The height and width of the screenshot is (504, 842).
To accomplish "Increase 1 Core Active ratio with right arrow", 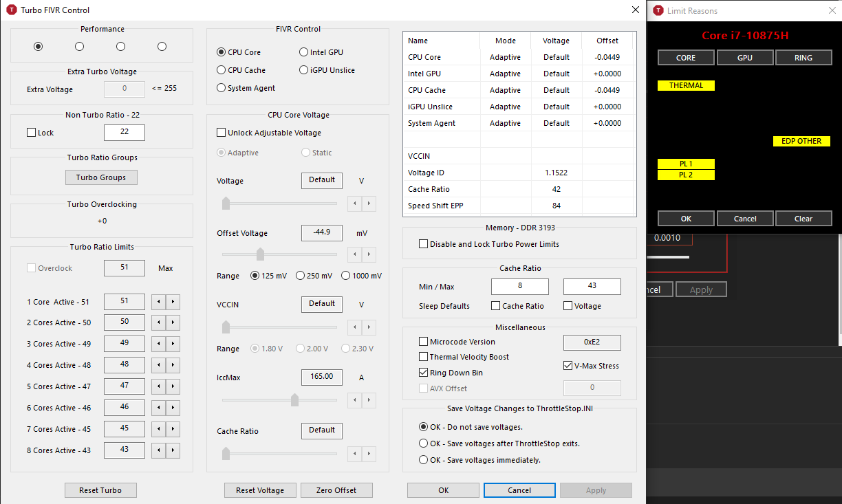I will (x=173, y=301).
